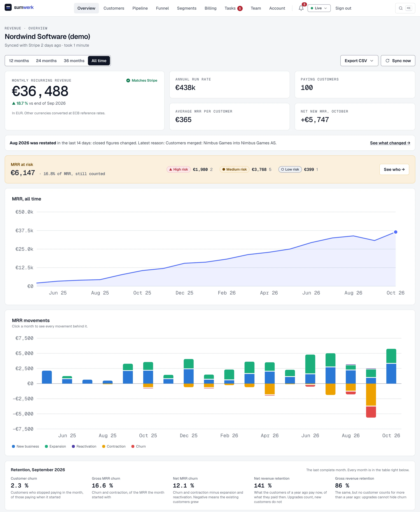The height and width of the screenshot is (512, 420).
Task: Click the Low risk badge
Action: (x=290, y=170)
